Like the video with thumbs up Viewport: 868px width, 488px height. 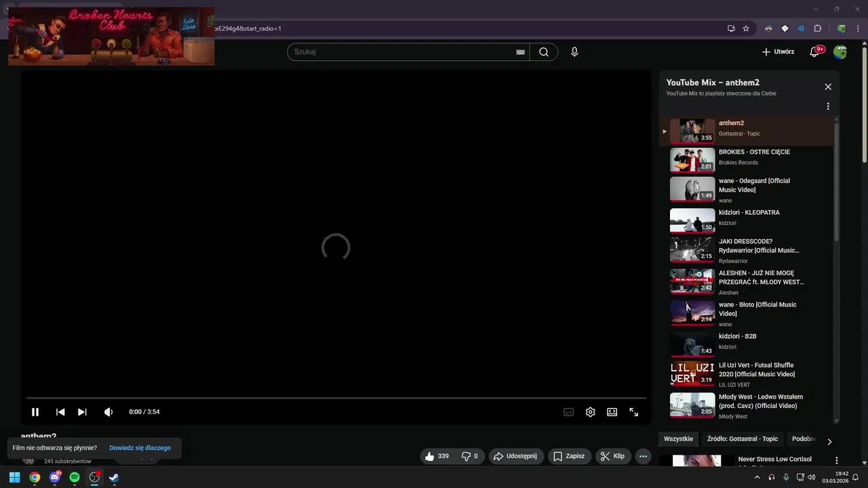coord(437,456)
